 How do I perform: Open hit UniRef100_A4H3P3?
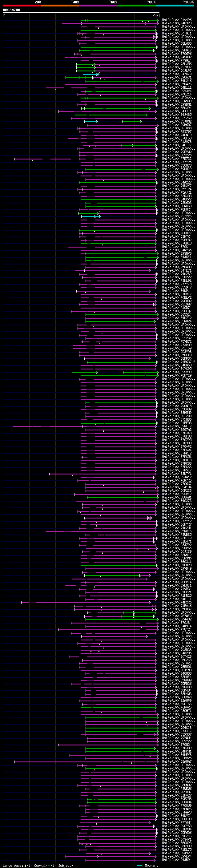(x=177, y=23)
